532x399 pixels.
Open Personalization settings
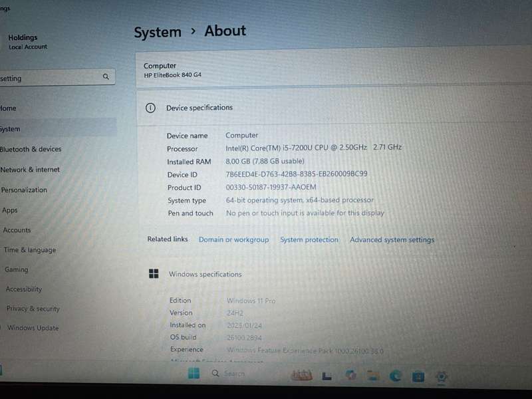tap(24, 190)
